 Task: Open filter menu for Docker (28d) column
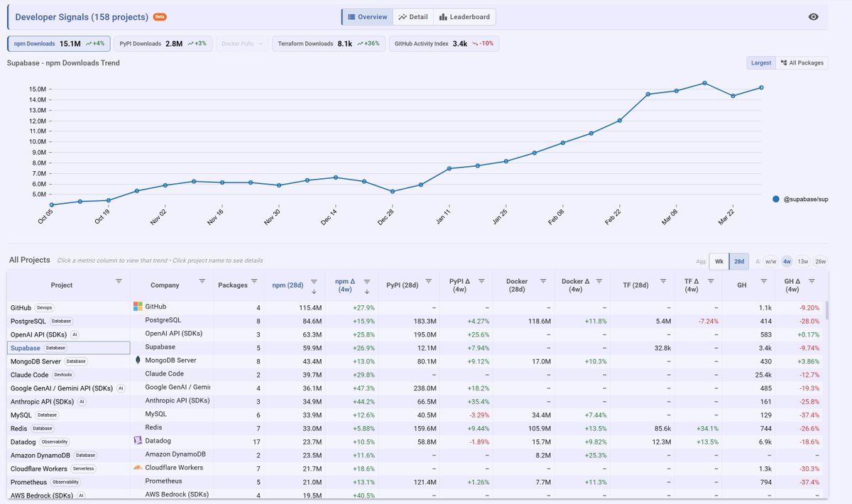point(542,281)
